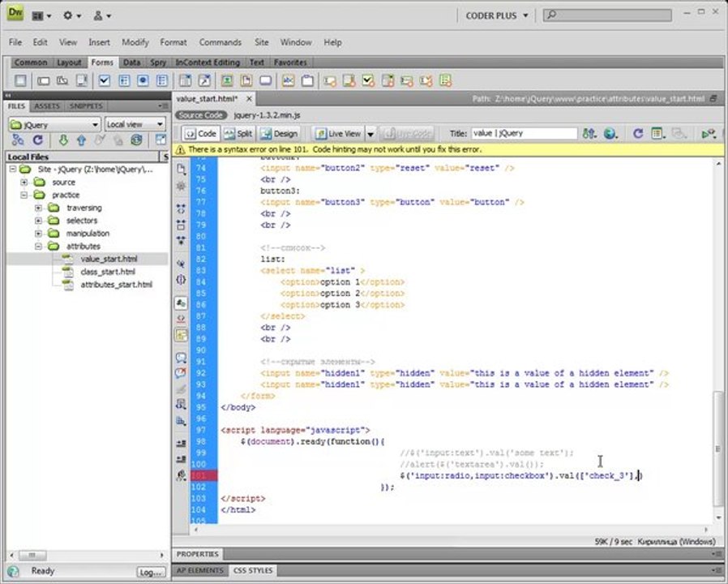The width and height of the screenshot is (728, 584).
Task: Expand the traversing folder
Action: [x=39, y=208]
